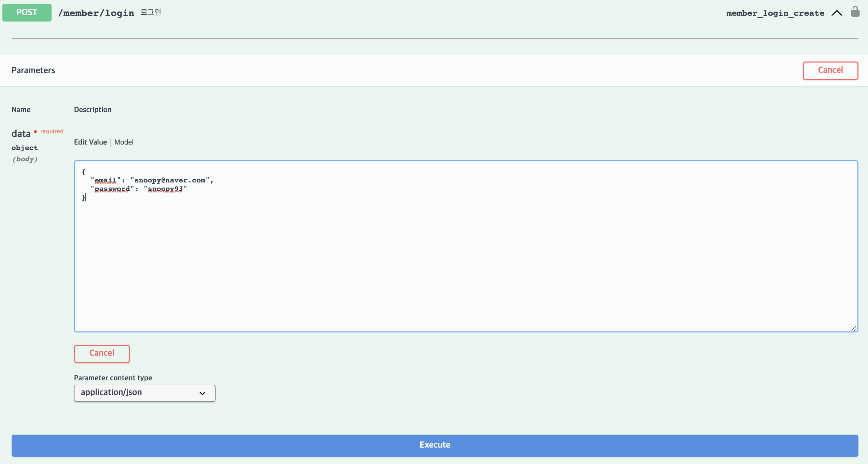This screenshot has width=868, height=464.
Task: Click the /member/login endpoint path
Action: pos(96,13)
